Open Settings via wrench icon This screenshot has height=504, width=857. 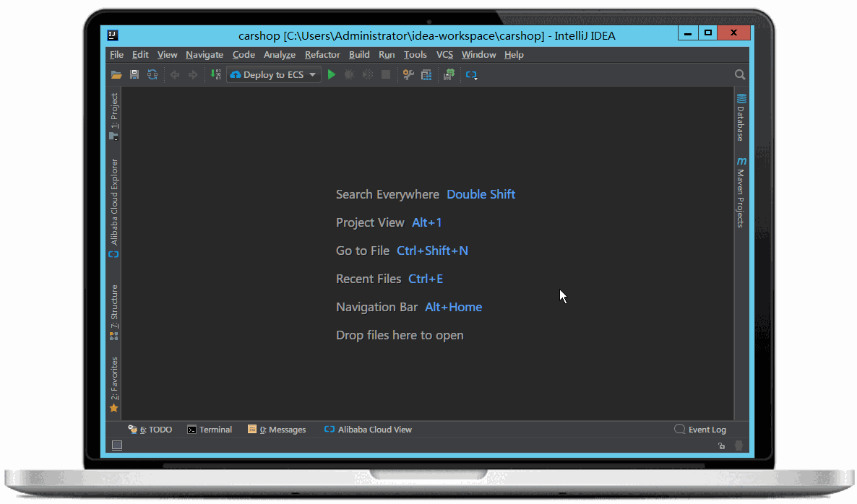(408, 75)
